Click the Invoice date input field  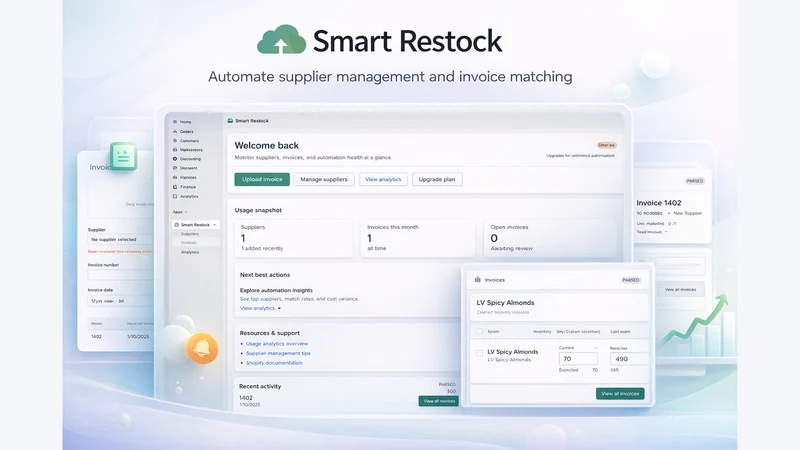(x=121, y=301)
